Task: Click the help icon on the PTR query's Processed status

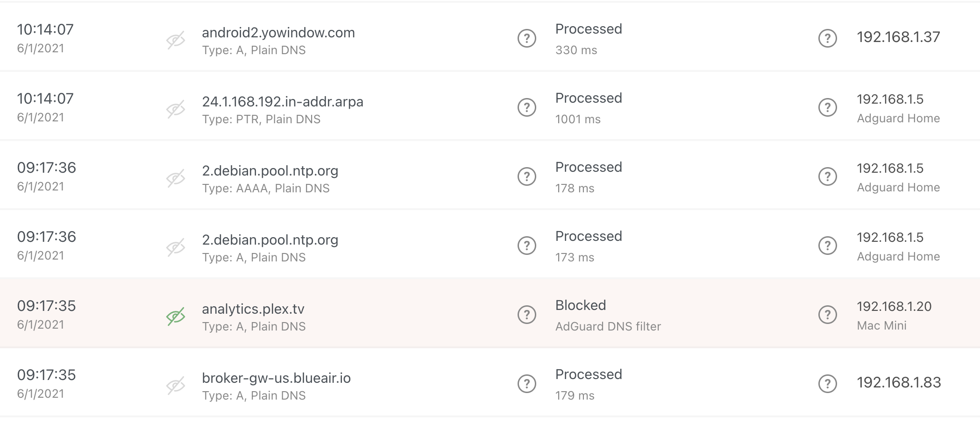Action: [527, 108]
